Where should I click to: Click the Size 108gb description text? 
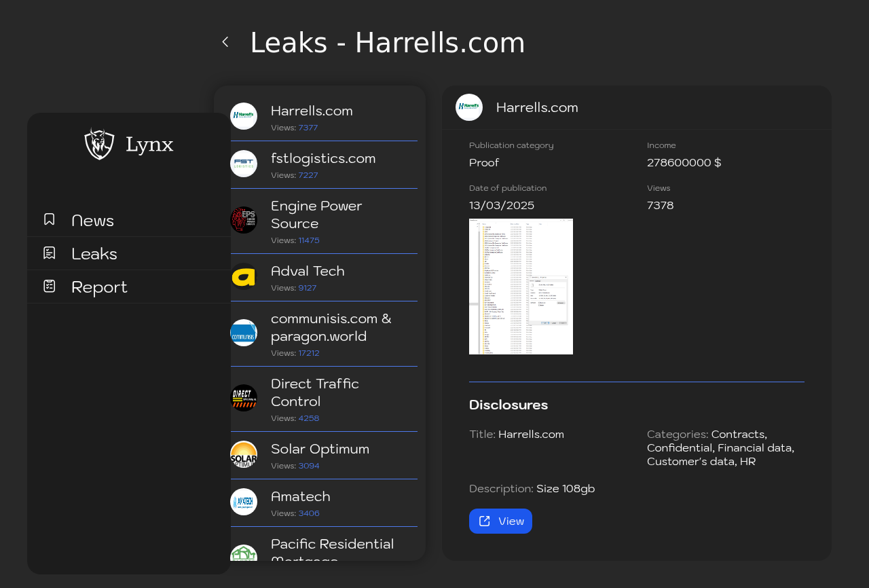(x=566, y=489)
